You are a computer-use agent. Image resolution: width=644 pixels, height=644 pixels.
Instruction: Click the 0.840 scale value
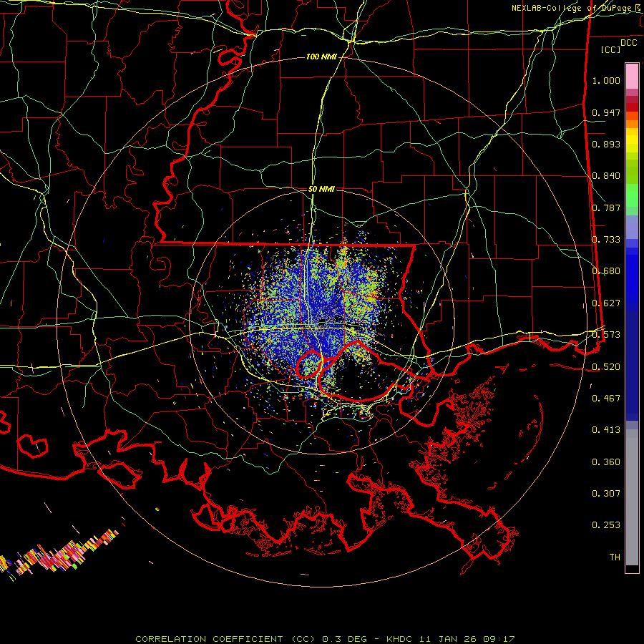606,176
